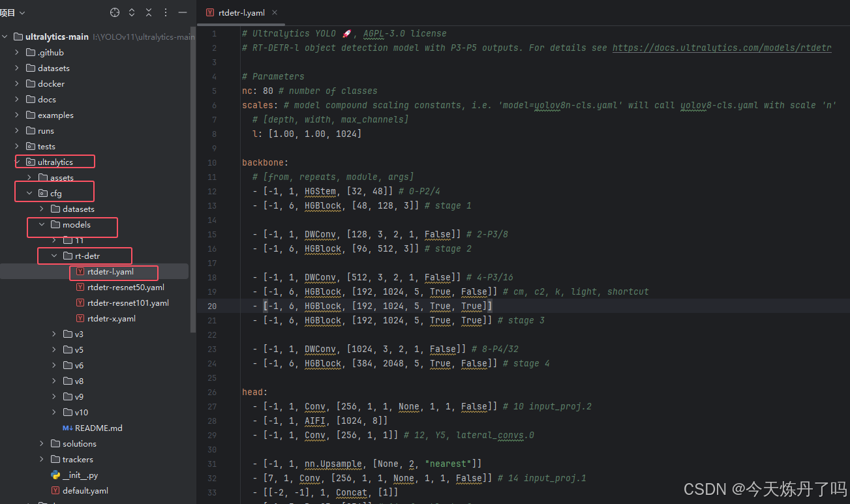Image resolution: width=850 pixels, height=504 pixels.
Task: Expand the v6 models folder
Action: tap(55, 365)
